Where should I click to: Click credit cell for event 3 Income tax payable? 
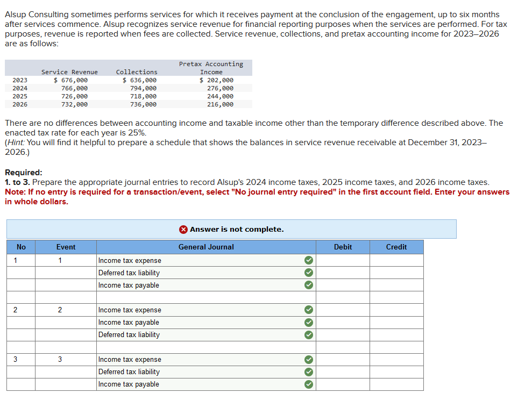(x=396, y=384)
